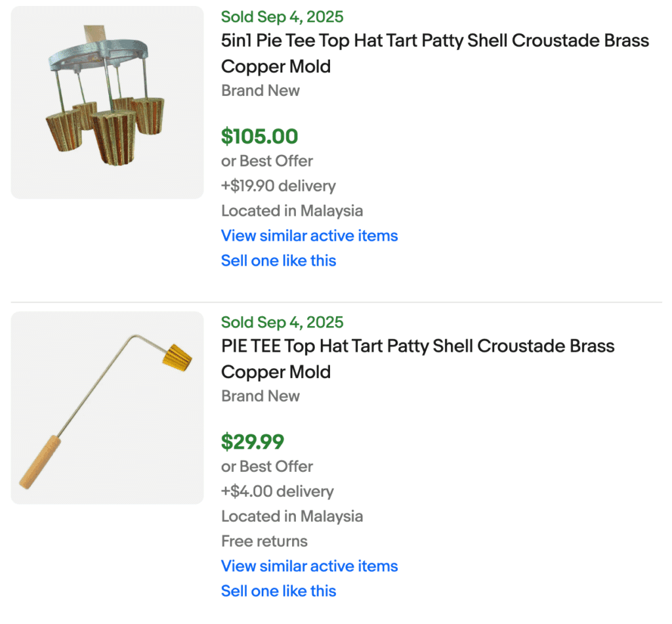Select the +$19.90 delivery text
The height and width of the screenshot is (624, 672).
pos(278,186)
